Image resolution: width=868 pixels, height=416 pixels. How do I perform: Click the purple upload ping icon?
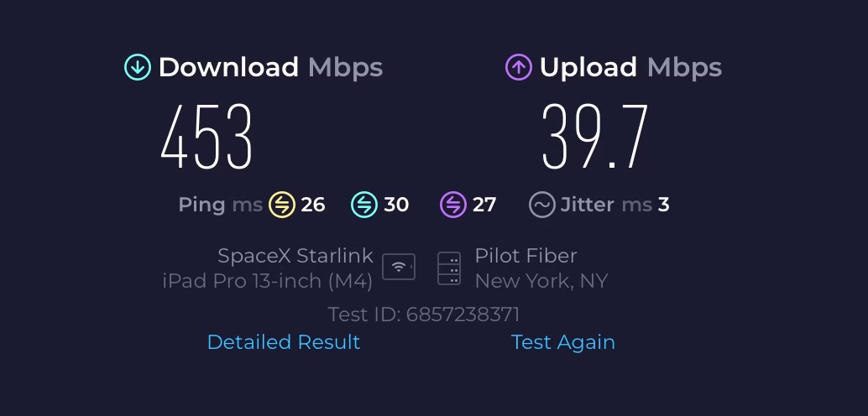tap(452, 205)
